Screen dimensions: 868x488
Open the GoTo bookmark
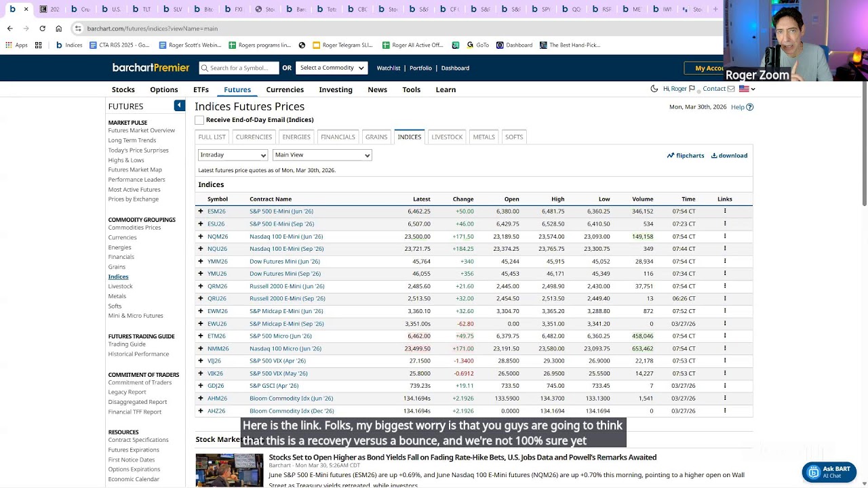477,45
